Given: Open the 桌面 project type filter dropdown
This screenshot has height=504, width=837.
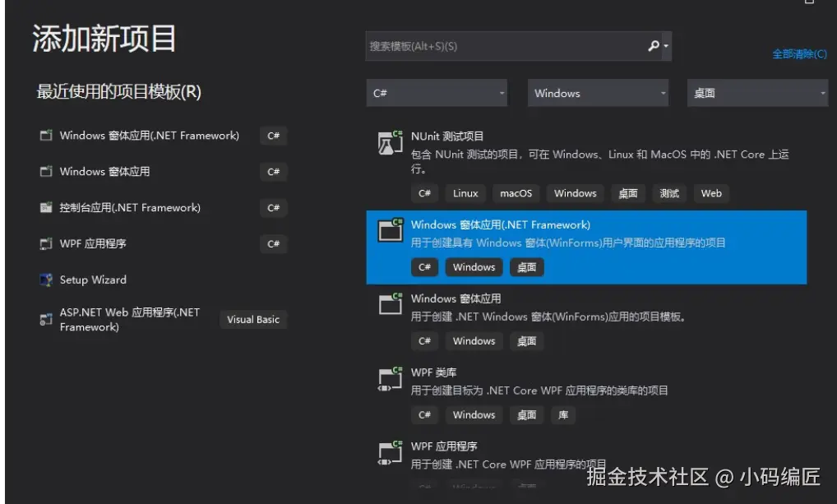Looking at the screenshot, I should coord(757,93).
